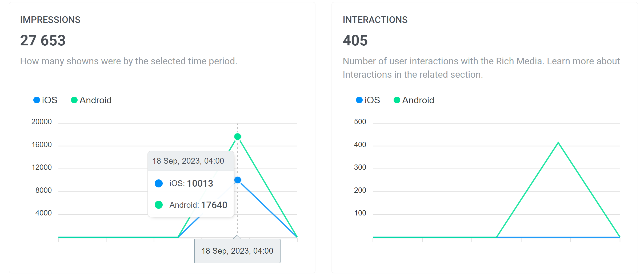
Task: Click the 405 interactions total
Action: 355,41
